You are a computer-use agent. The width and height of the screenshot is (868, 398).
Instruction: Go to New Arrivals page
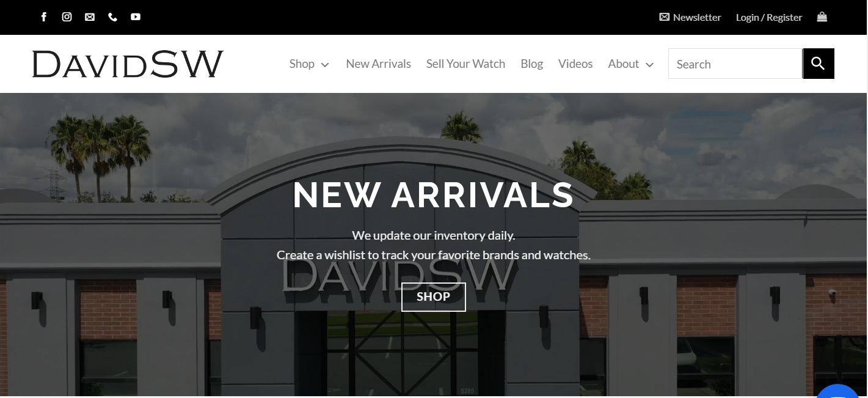point(379,64)
